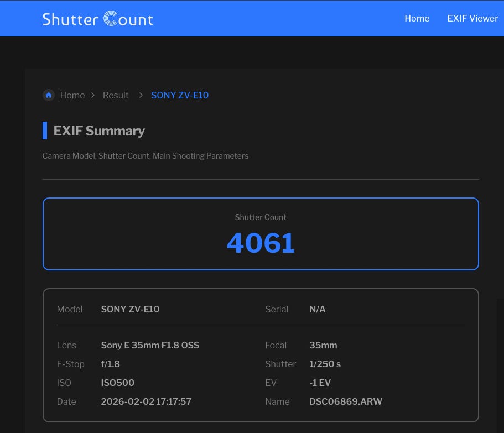Open the EXIF Viewer menu item
Screen dimensions: 504x433
point(472,18)
